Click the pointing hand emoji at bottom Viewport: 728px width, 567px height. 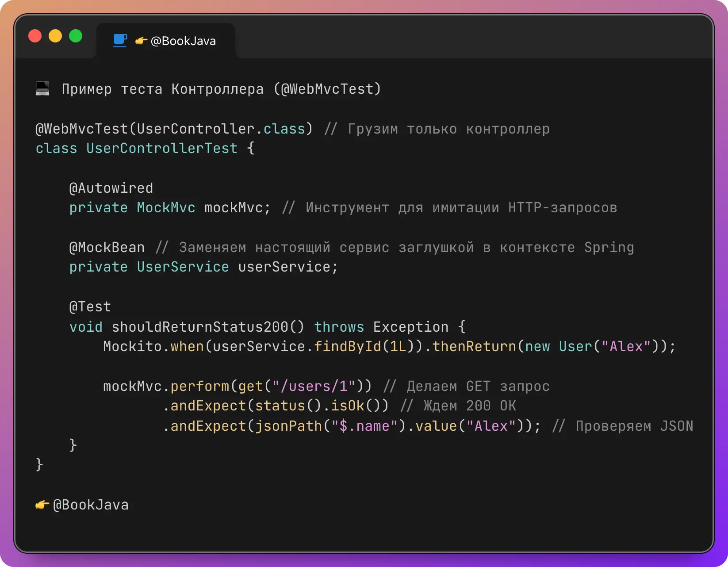pos(42,505)
